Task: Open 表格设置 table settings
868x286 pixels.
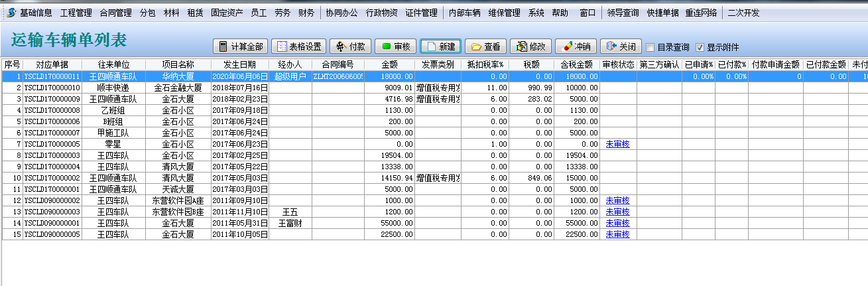Action: [299, 46]
